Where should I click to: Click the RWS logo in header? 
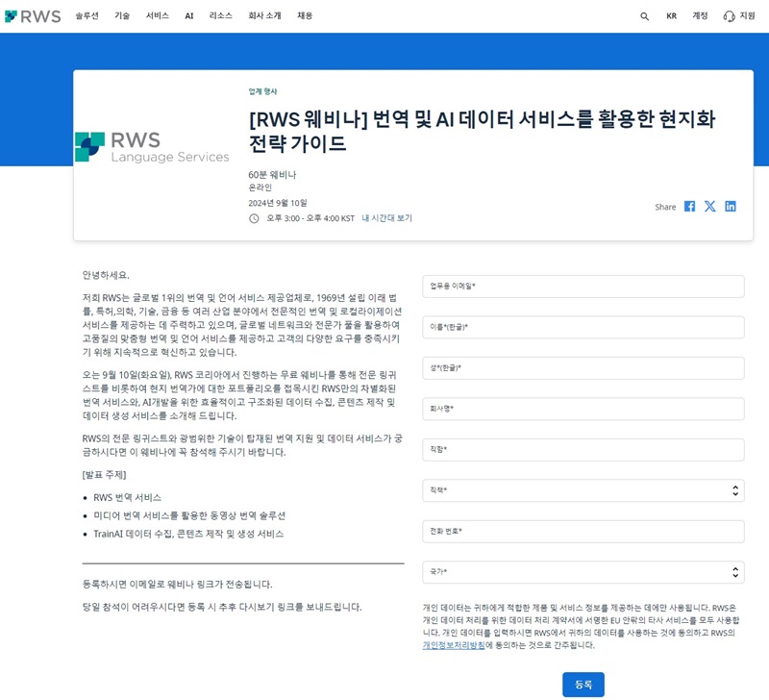(33, 15)
